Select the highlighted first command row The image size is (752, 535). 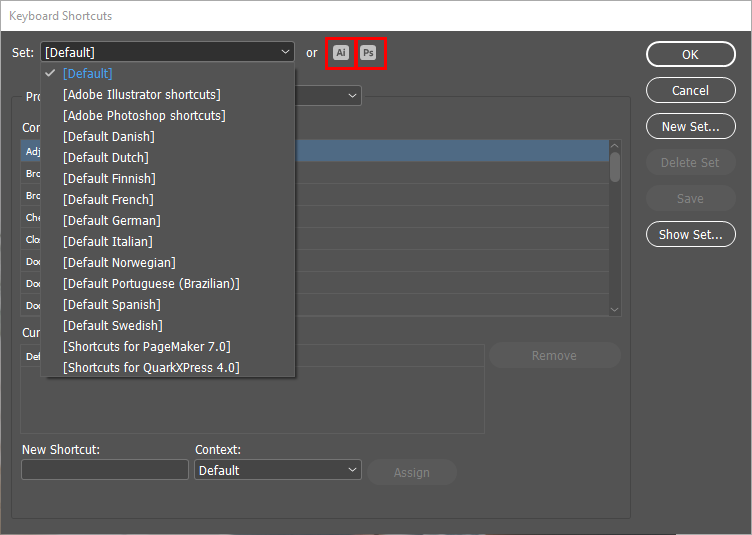pos(315,151)
